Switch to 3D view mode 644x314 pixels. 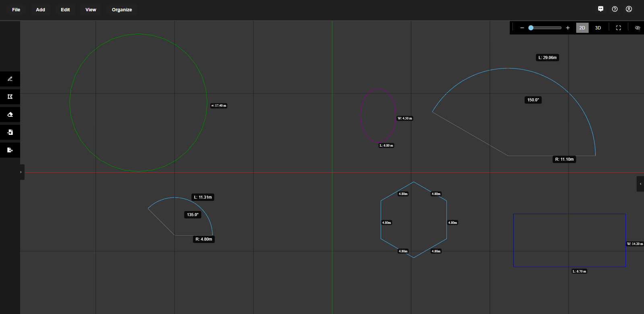point(598,28)
